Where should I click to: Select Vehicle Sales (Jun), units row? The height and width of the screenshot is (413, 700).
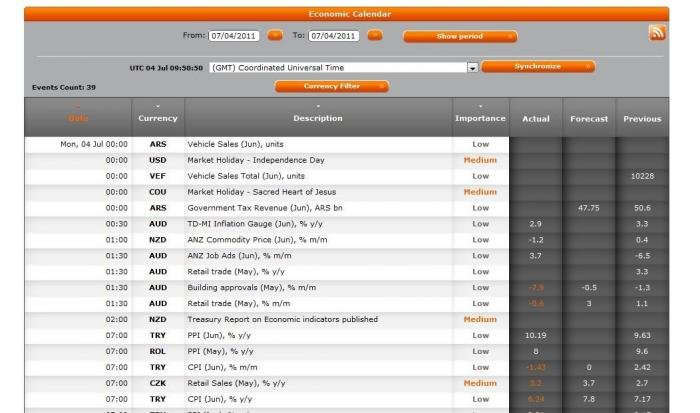point(347,144)
